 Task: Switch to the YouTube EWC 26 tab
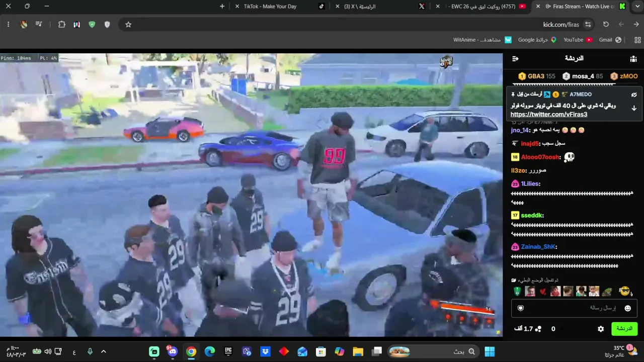pos(482,7)
